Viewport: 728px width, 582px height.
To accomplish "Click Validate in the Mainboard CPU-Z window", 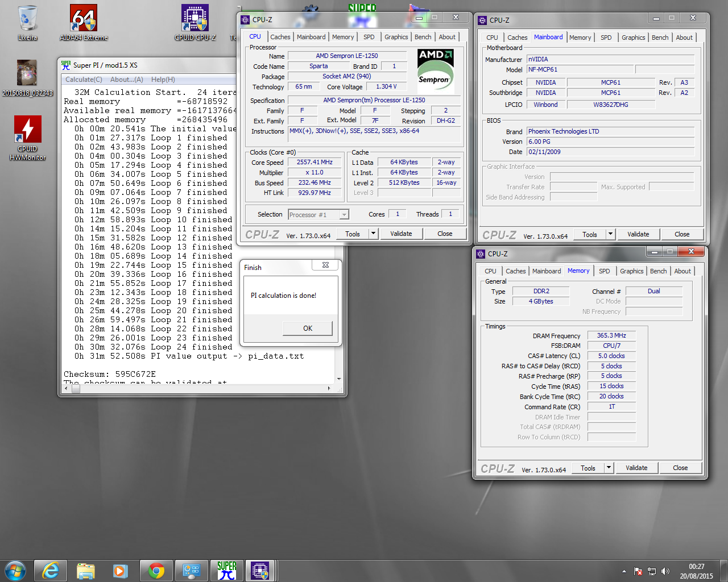I will coord(638,234).
